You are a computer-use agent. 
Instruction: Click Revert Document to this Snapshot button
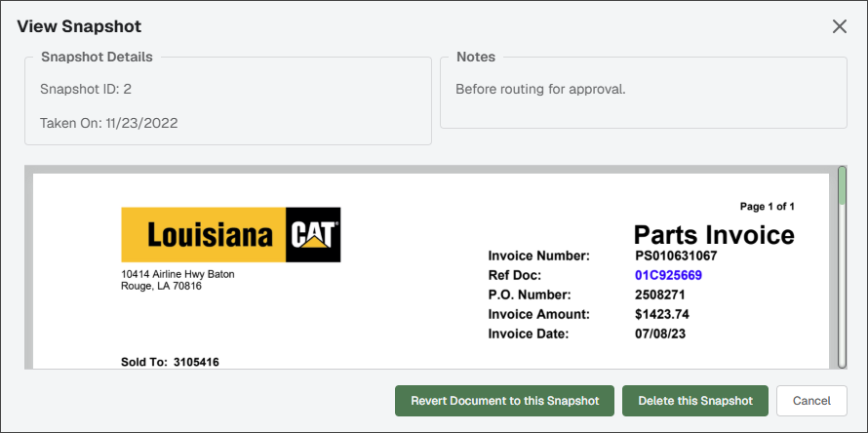pos(504,401)
